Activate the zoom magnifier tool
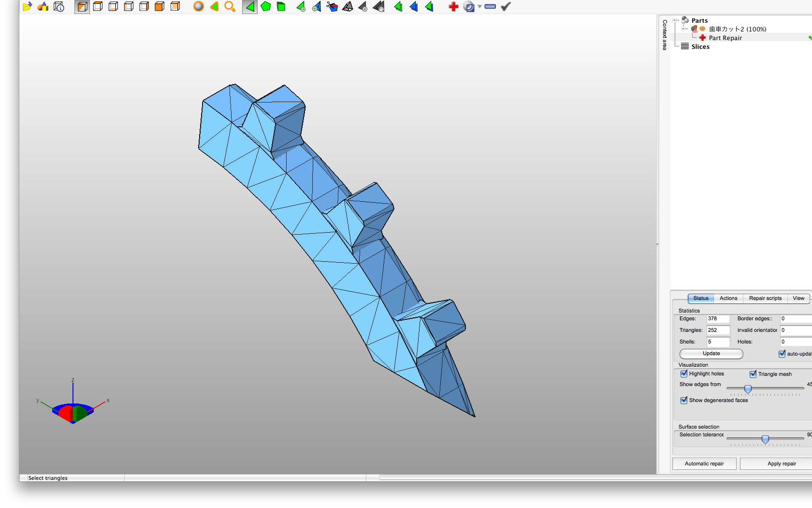Viewport: 812px width, 508px height. [x=230, y=7]
